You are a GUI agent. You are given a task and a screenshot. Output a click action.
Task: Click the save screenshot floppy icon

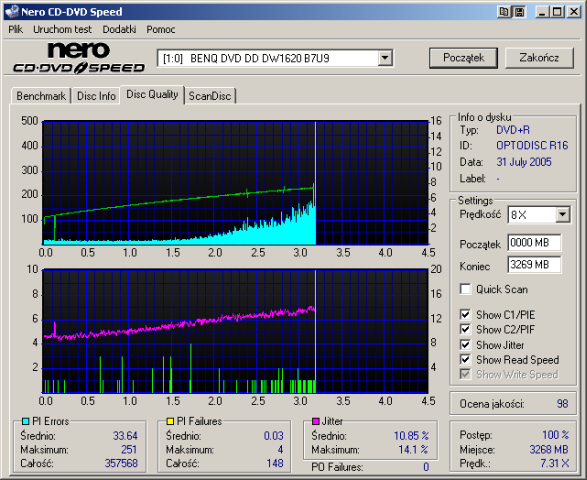click(519, 12)
